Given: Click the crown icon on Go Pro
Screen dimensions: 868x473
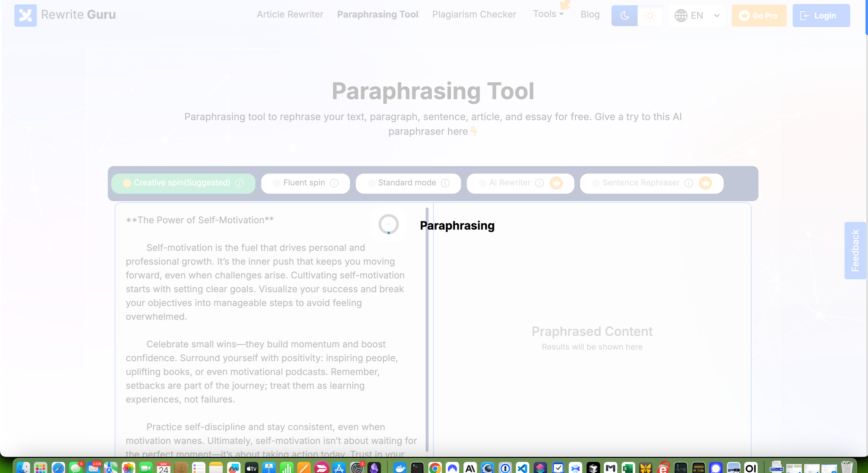Looking at the screenshot, I should [745, 15].
